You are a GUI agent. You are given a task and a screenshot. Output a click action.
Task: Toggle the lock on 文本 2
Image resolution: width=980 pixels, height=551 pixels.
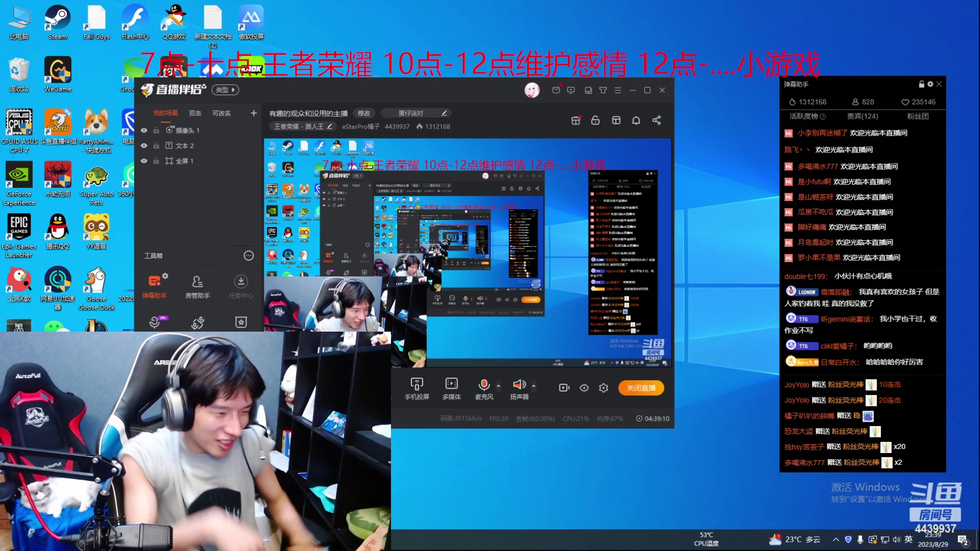point(156,146)
